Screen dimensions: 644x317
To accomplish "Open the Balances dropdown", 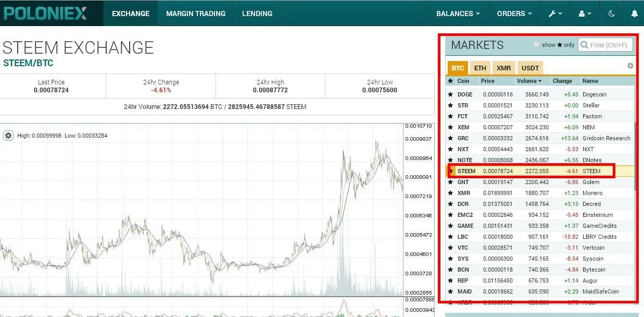I will point(458,14).
